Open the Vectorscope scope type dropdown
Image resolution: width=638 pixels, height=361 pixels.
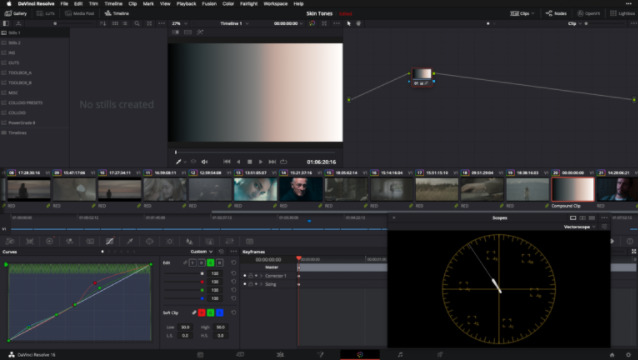[x=579, y=227]
